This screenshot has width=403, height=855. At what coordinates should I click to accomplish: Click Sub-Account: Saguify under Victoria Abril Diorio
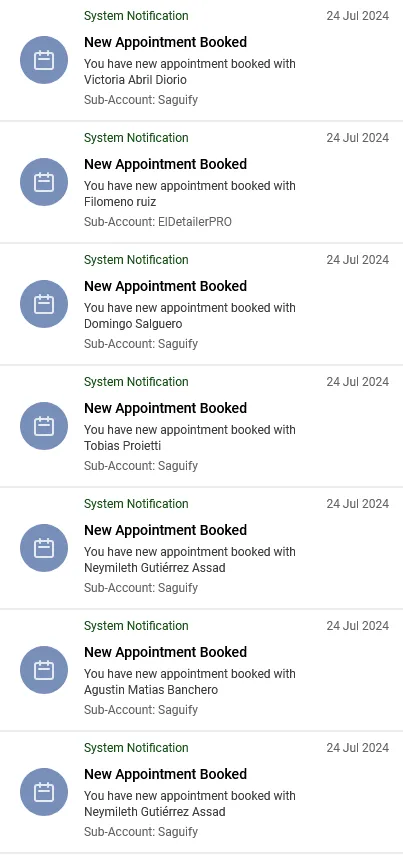[141, 100]
